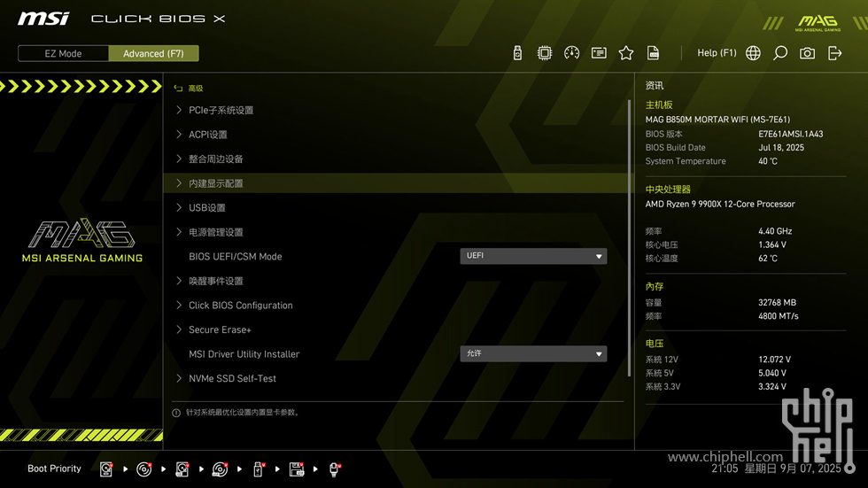Open the gauge hardware monitor icon
868x488 pixels.
tap(571, 53)
